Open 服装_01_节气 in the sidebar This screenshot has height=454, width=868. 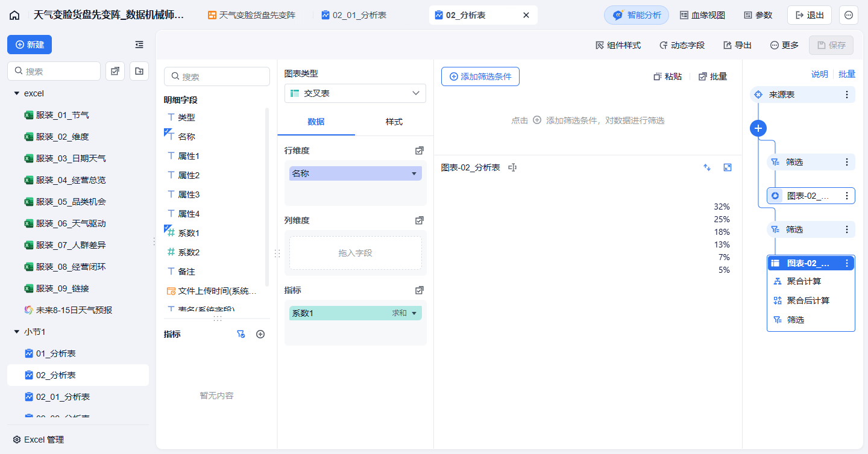pyautogui.click(x=78, y=115)
